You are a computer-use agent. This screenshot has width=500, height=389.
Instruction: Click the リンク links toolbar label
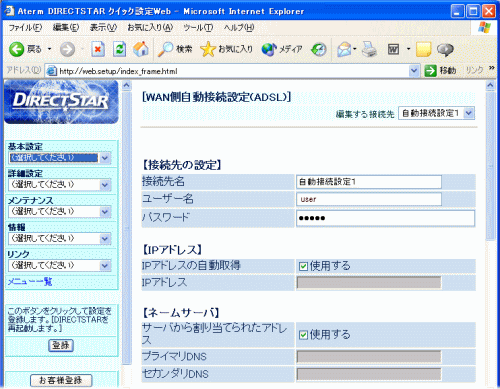pyautogui.click(x=474, y=70)
